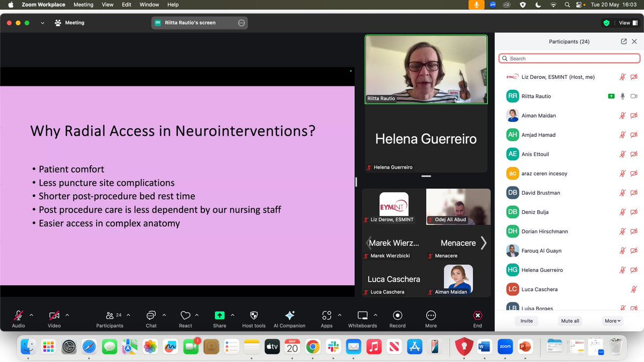Click the red End meeting icon

[x=478, y=316]
